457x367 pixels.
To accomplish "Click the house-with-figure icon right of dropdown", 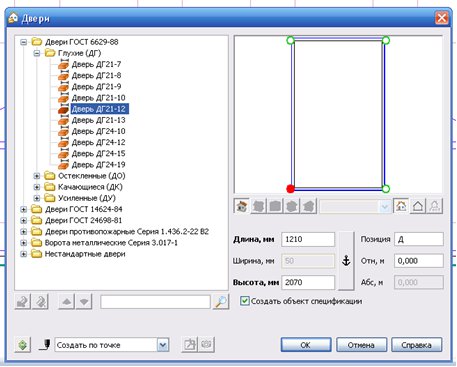I will point(401,206).
